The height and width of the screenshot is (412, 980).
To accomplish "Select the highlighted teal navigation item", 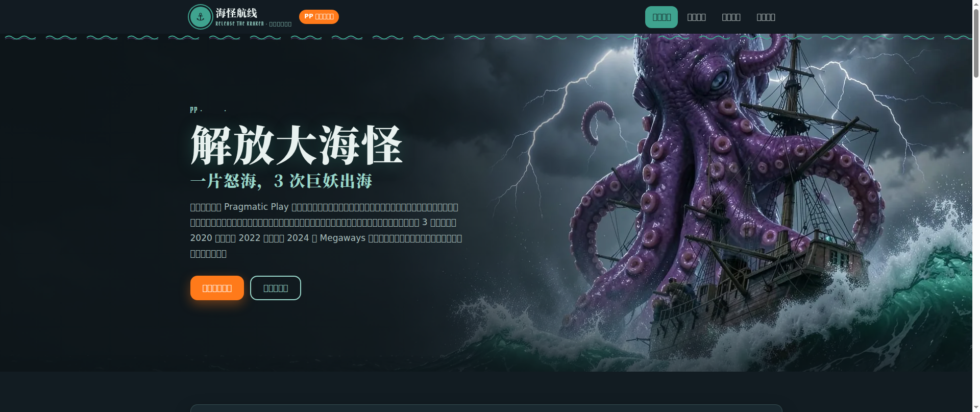I will 661,17.
